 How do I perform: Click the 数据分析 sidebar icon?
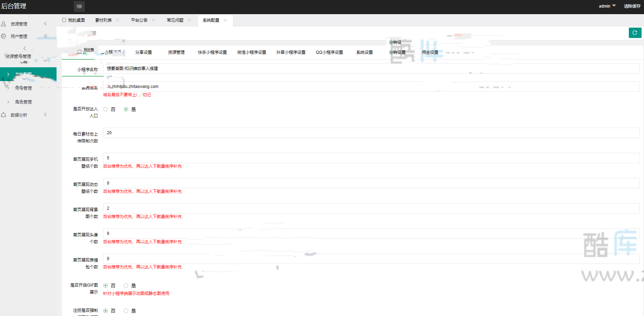point(4,115)
